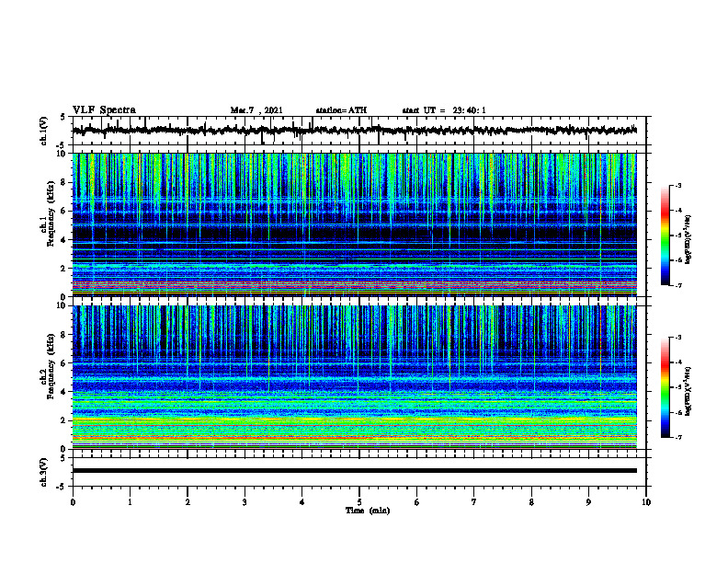This screenshot has height=563, width=728.
Task: Click the "VLF Spectra" plot title
Action: click(104, 110)
